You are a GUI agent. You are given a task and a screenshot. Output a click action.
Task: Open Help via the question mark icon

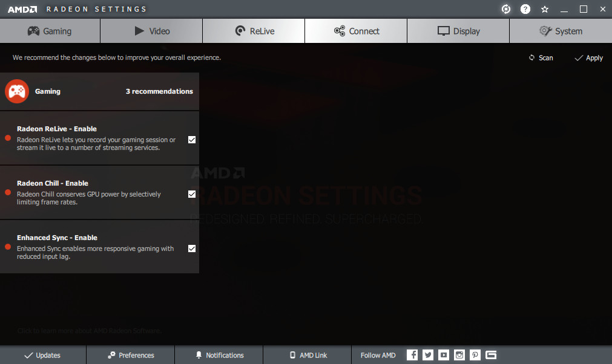click(525, 9)
